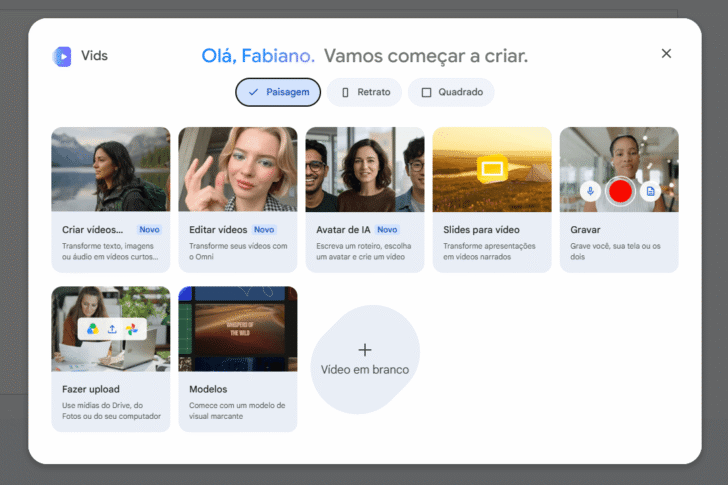Click the Novo badge on Avatar de IA
Image resolution: width=728 pixels, height=485 pixels.
[387, 230]
